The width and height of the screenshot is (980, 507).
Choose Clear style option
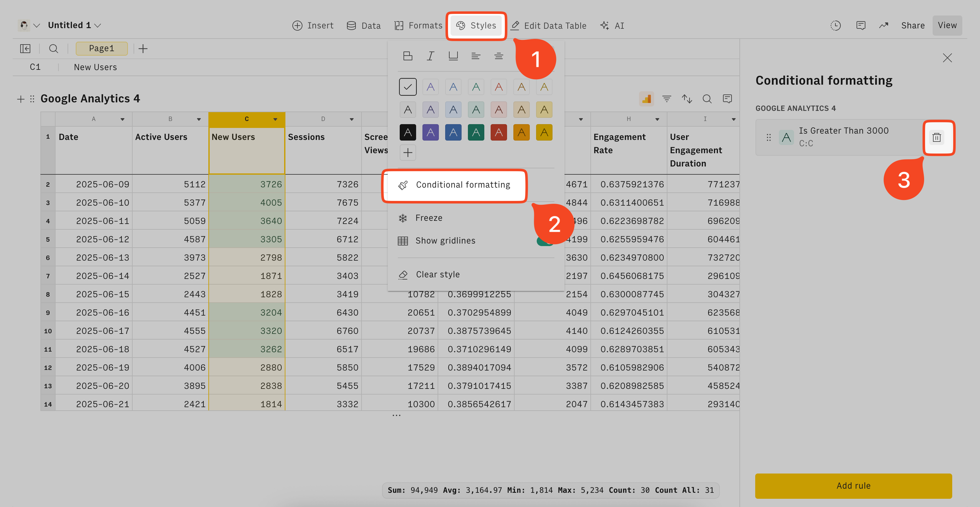point(438,275)
